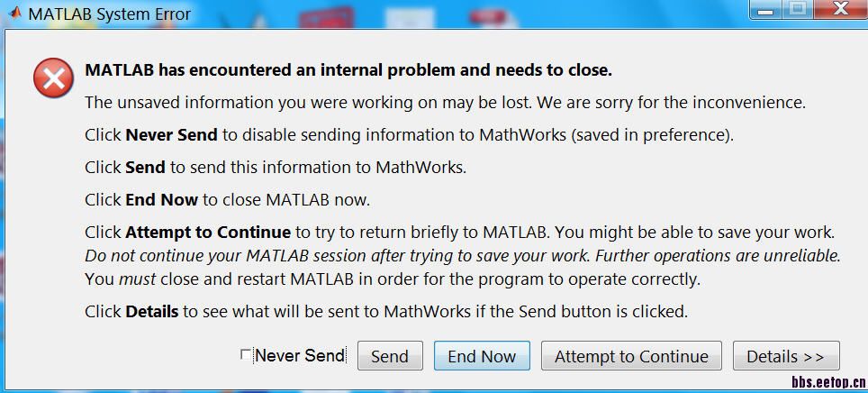This screenshot has width=868, height=393.
Task: Minimize the MATLAB System Error window
Action: pos(767,10)
